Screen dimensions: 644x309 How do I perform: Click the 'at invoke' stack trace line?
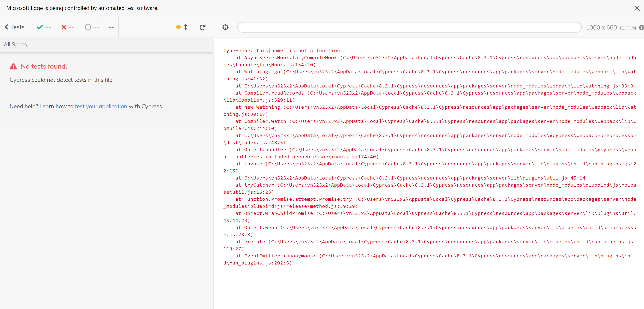429,167
